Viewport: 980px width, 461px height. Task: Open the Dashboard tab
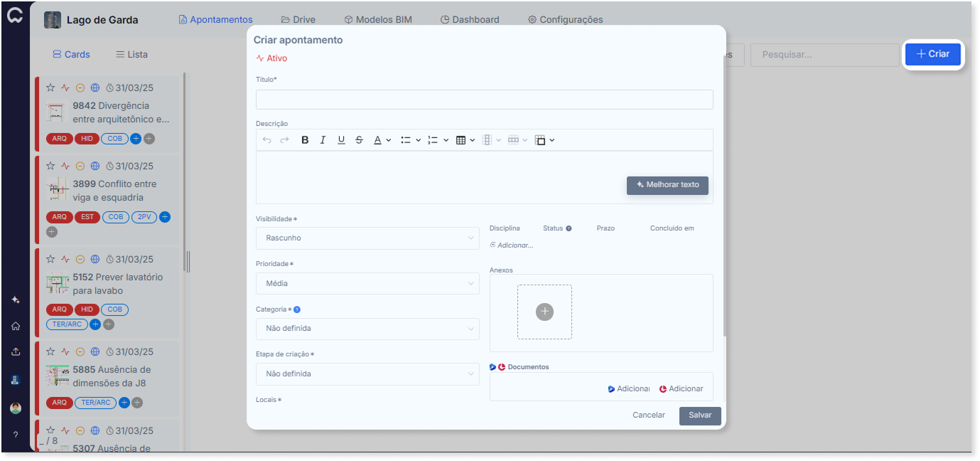(x=470, y=20)
